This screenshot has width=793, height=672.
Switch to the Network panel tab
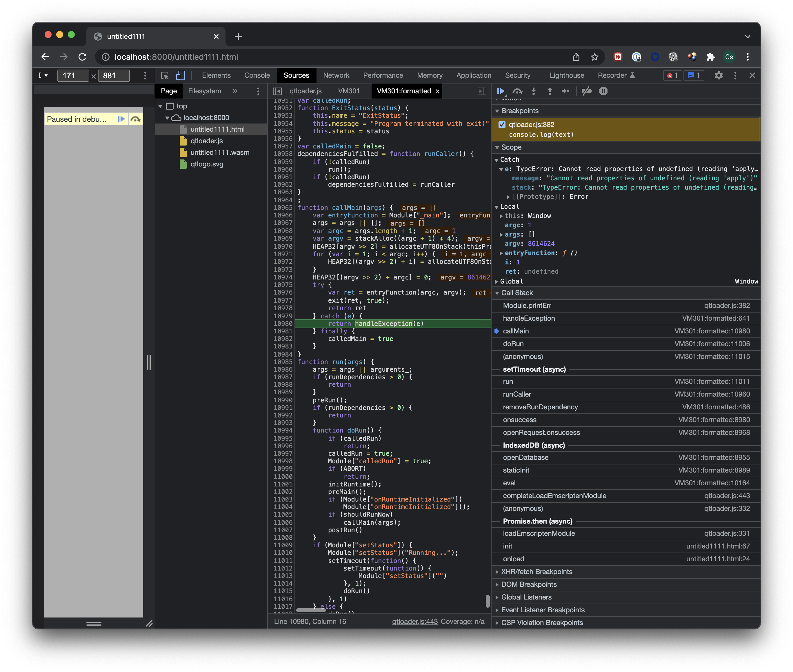[336, 75]
